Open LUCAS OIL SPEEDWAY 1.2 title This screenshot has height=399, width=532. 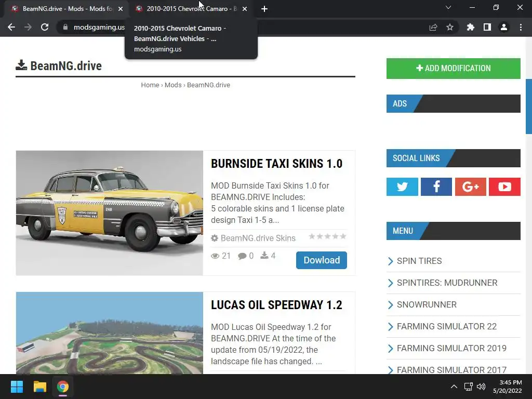coord(276,304)
